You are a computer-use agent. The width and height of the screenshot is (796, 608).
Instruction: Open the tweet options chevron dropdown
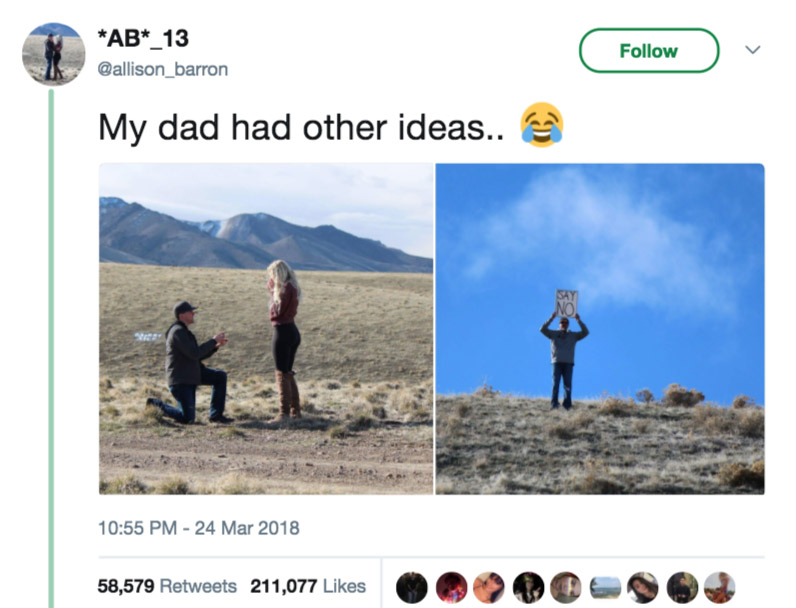point(752,50)
